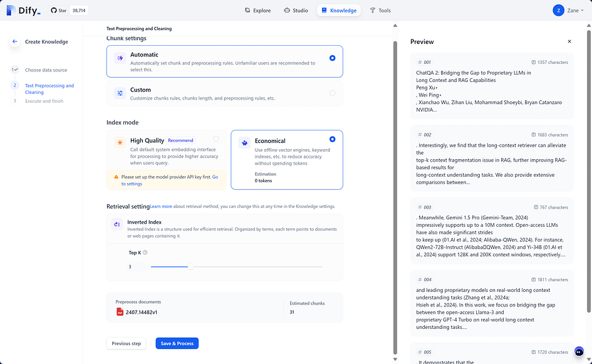Click the 1357 characters count icon
The width and height of the screenshot is (592, 364).
pos(534,62)
